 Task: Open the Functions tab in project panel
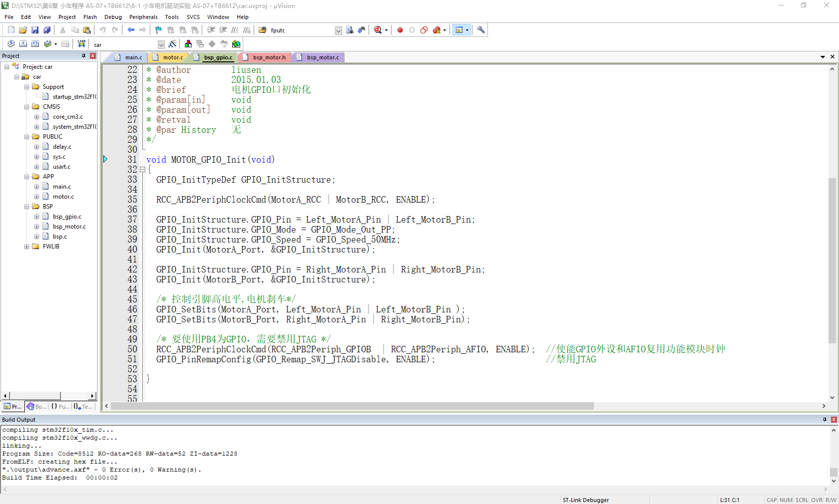[x=60, y=407]
